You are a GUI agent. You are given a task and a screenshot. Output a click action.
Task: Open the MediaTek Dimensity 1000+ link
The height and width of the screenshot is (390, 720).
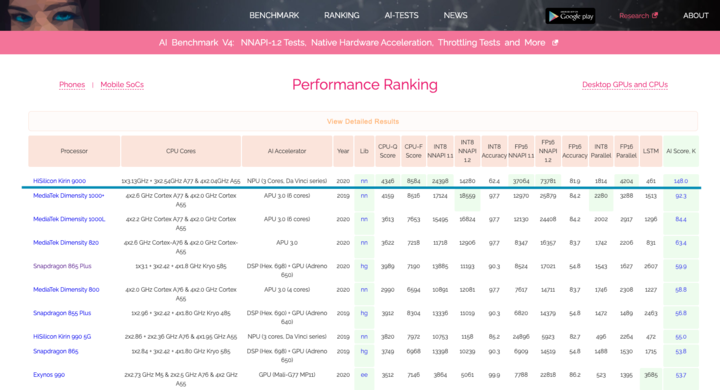pyautogui.click(x=68, y=196)
